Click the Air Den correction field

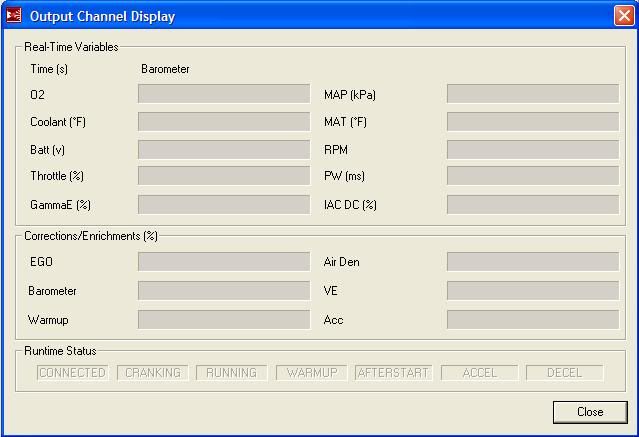pyautogui.click(x=533, y=261)
